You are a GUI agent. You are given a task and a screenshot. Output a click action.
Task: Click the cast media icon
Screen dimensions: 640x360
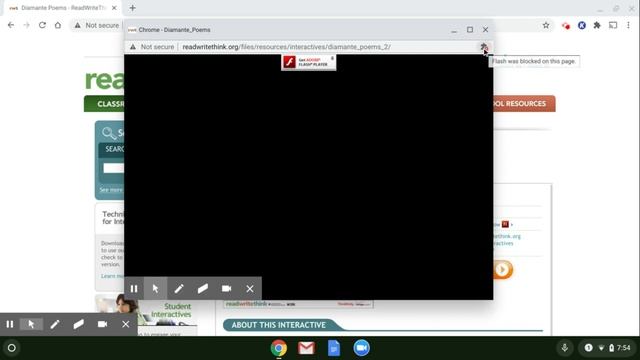pos(613,25)
